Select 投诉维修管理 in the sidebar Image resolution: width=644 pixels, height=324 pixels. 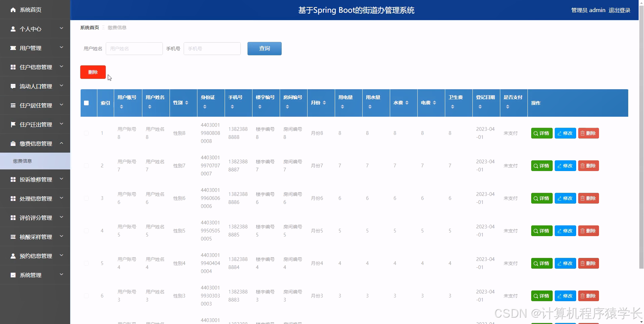(36, 179)
